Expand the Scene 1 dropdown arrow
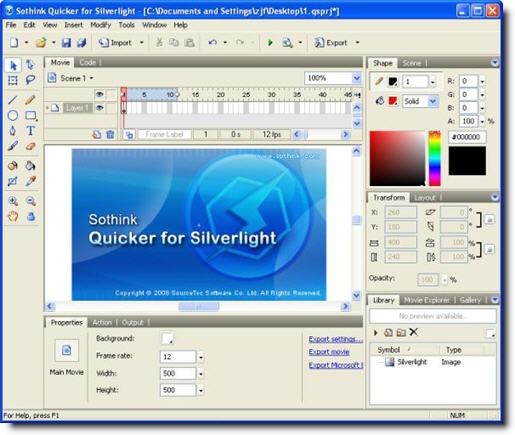This screenshot has width=515, height=435. coord(91,78)
